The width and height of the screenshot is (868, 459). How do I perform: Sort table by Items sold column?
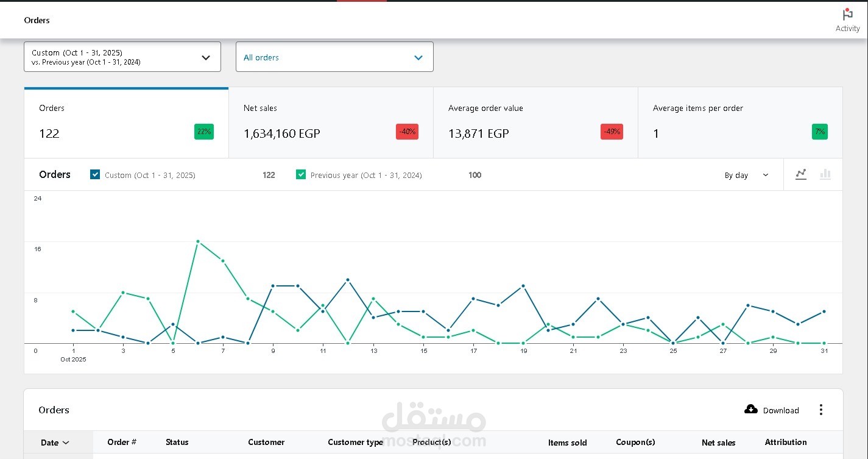(567, 443)
